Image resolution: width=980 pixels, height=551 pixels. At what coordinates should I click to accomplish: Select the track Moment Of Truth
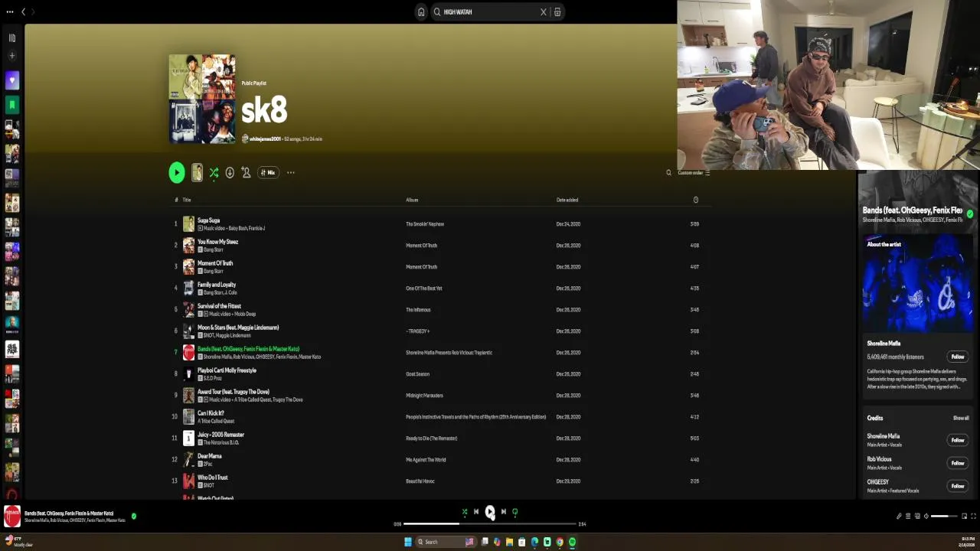click(x=215, y=263)
